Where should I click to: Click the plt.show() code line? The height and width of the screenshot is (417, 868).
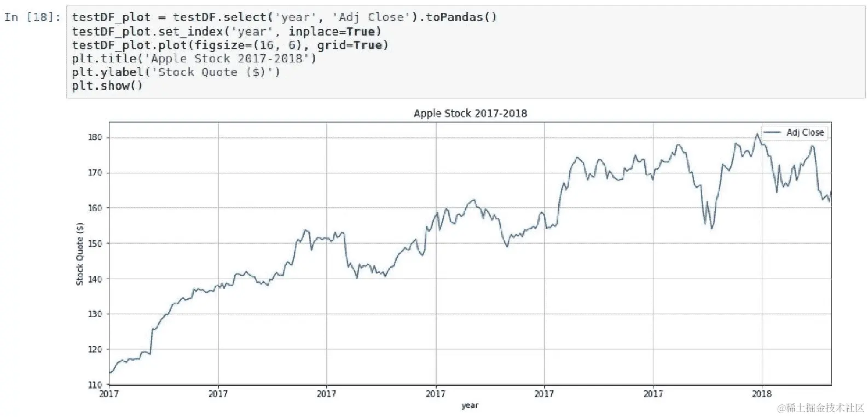[107, 86]
